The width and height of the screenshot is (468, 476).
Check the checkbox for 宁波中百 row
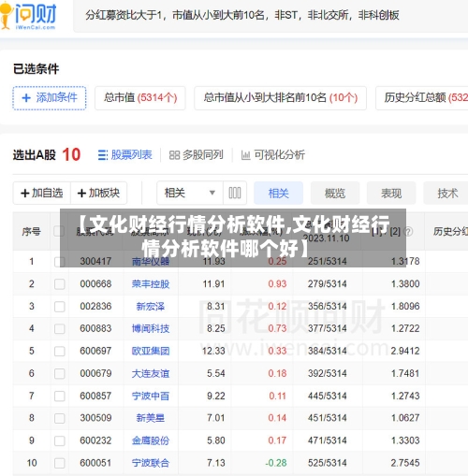[60, 396]
